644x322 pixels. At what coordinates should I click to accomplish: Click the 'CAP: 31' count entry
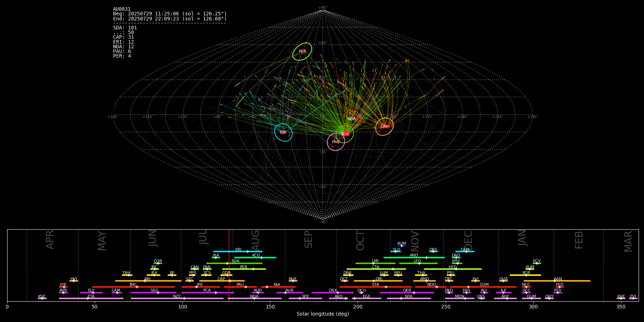[123, 37]
